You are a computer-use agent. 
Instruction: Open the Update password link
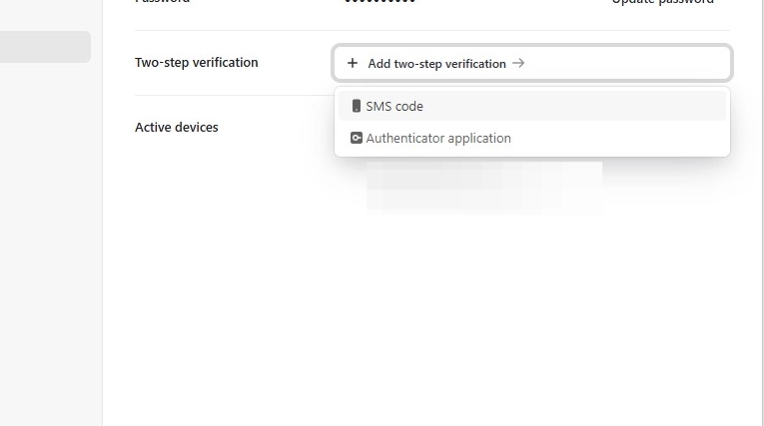click(x=662, y=2)
